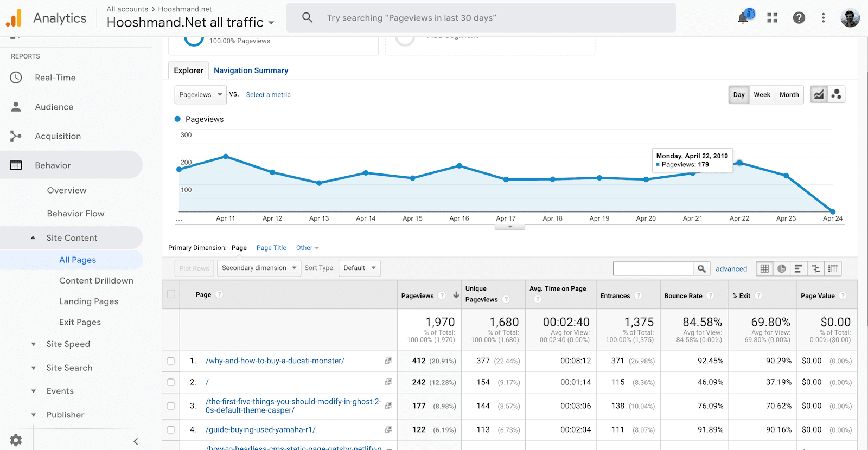This screenshot has height=450, width=868.
Task: Open ducati-monster page in new window icon
Action: click(388, 361)
